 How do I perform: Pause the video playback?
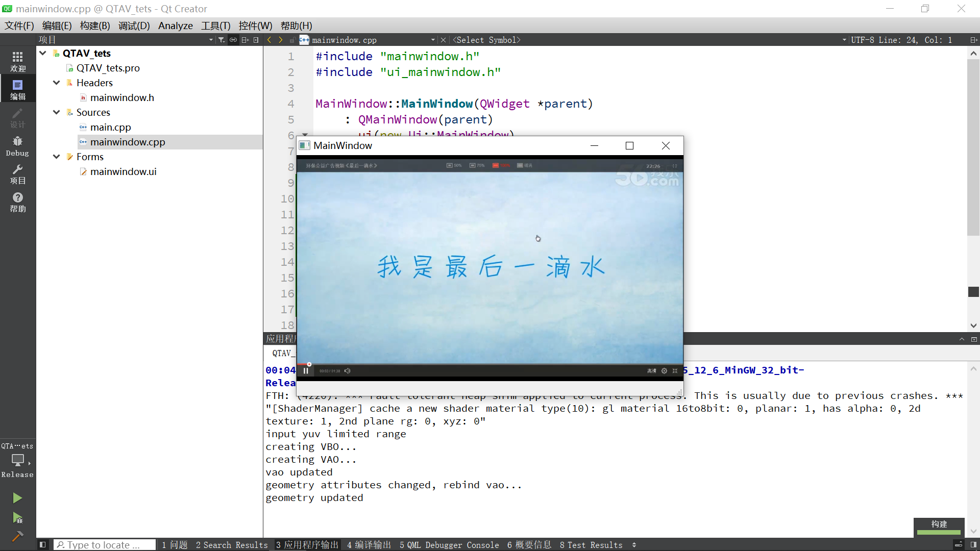tap(306, 371)
